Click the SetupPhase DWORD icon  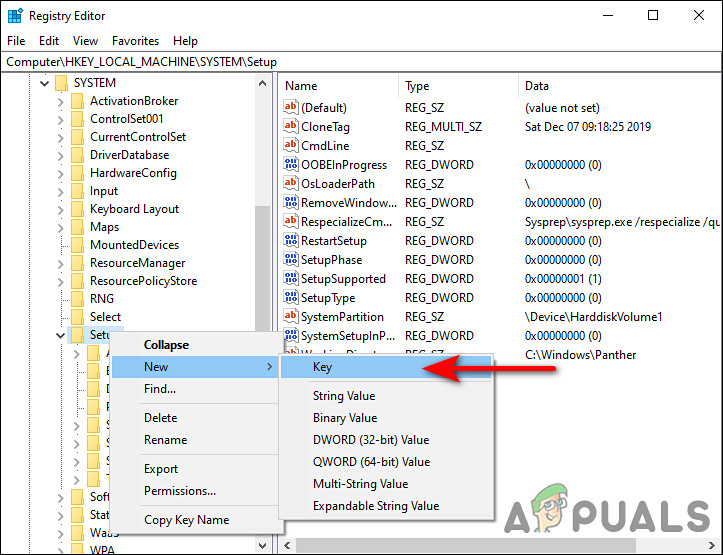pos(290,259)
